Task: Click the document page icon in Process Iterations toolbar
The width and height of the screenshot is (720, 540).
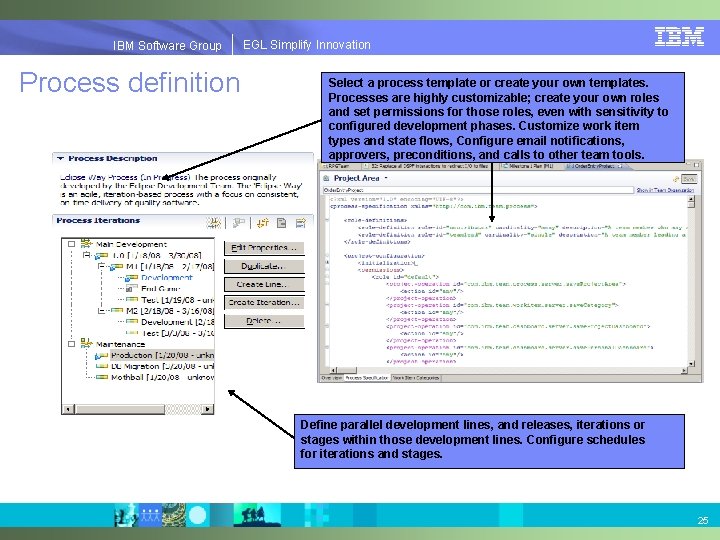Action: 281,223
